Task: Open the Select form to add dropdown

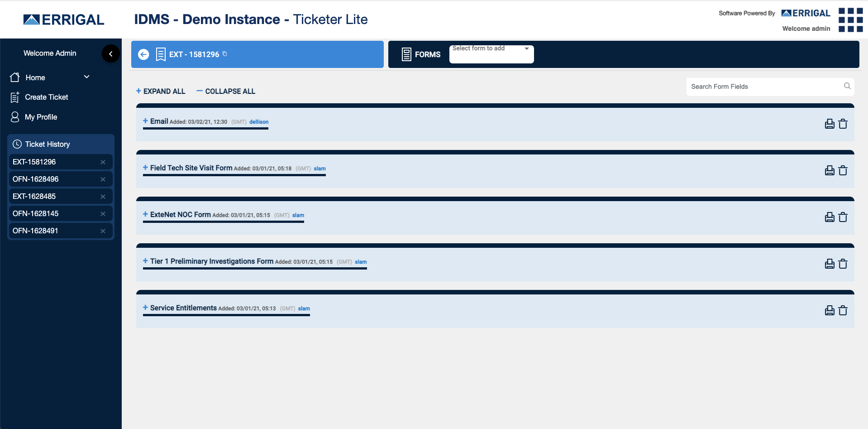Action: click(491, 54)
